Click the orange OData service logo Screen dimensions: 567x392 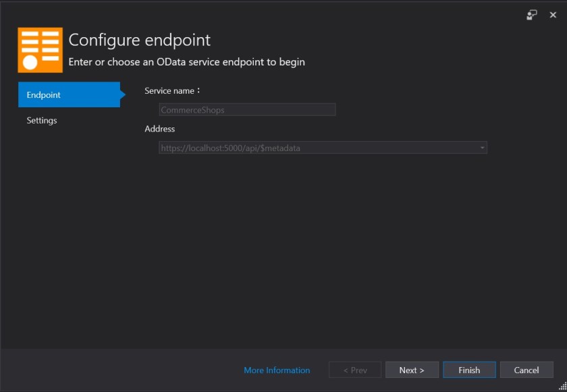[40, 50]
